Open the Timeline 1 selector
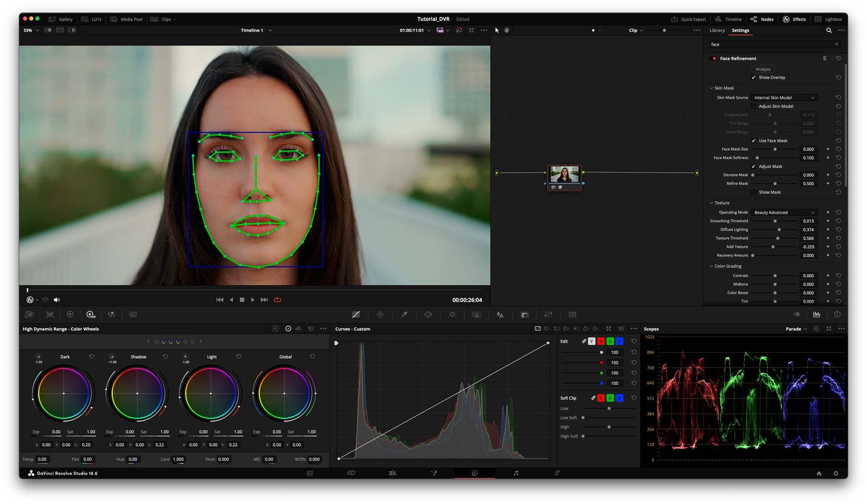 coord(255,30)
